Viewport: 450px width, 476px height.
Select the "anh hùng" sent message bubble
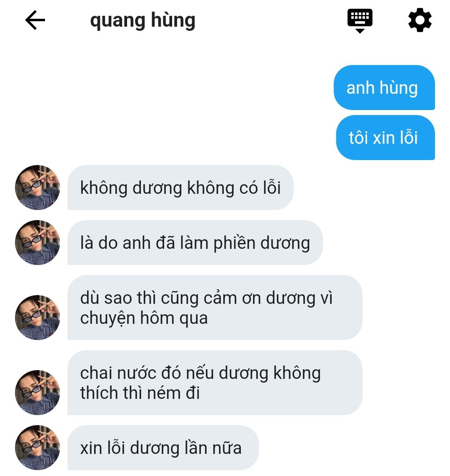click(x=384, y=88)
